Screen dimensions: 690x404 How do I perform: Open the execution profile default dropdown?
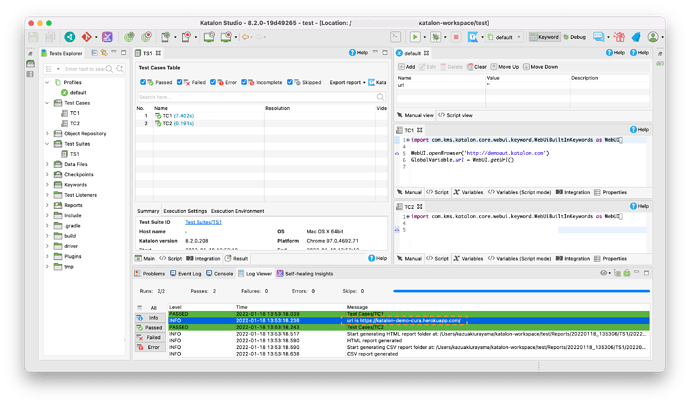point(504,37)
